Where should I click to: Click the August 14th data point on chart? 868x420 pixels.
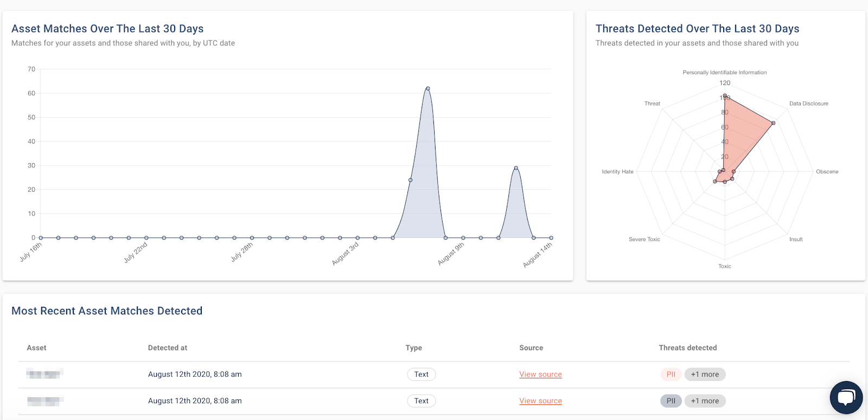click(x=551, y=237)
